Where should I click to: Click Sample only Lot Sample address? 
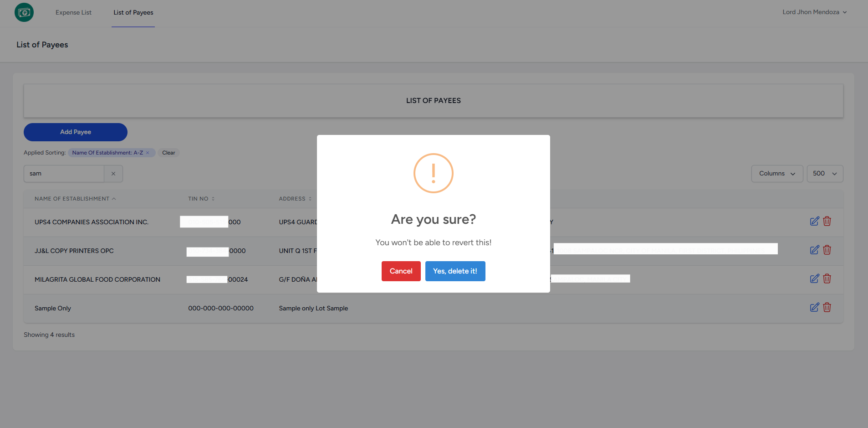tap(313, 308)
